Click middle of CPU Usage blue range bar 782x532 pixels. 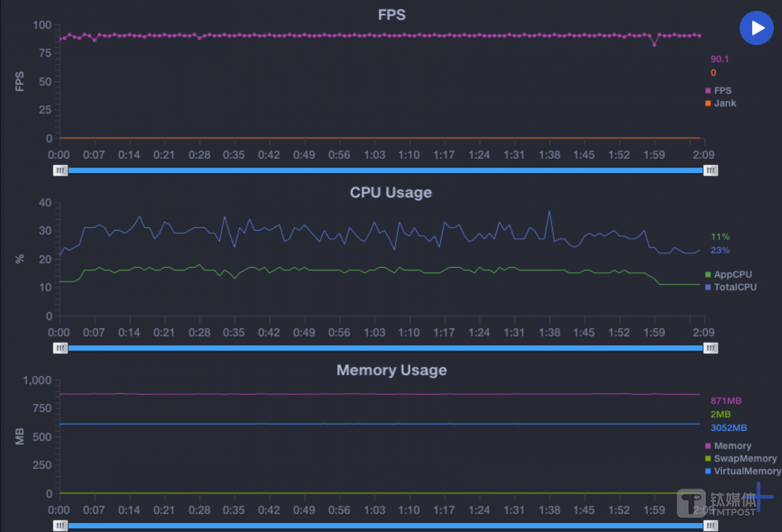pos(385,348)
